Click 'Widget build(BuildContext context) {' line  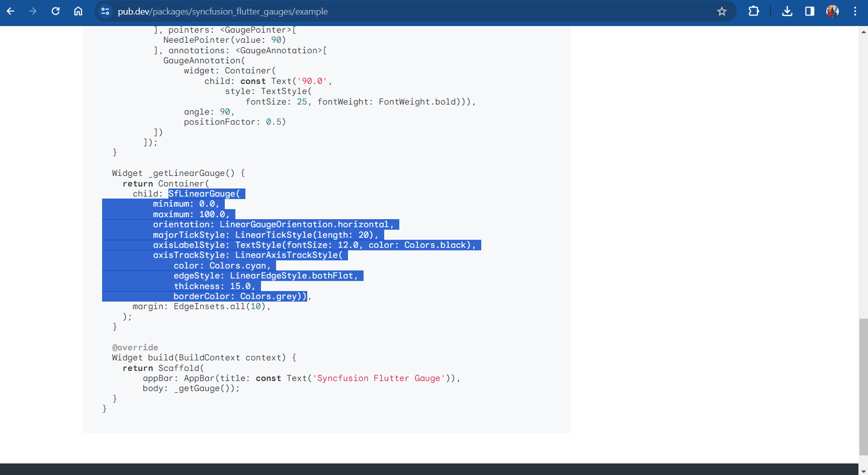tap(204, 358)
